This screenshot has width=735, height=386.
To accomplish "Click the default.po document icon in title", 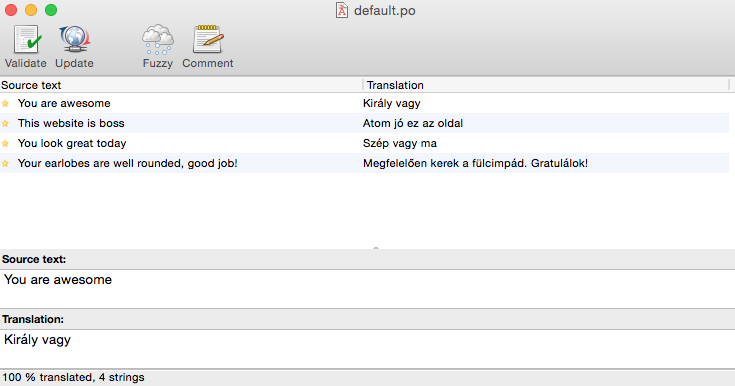I will (x=342, y=10).
